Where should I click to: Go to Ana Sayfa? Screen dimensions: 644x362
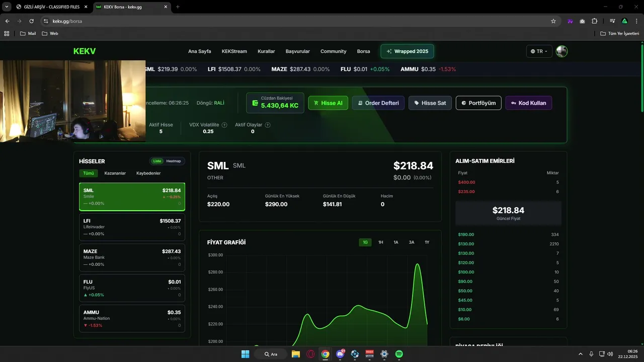coord(200,51)
